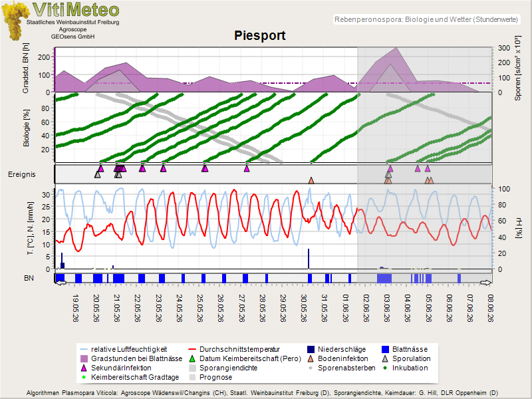The width and height of the screenshot is (532, 399).
Task: Select the secondary infection marker on 25.05.26
Action: tap(205, 168)
